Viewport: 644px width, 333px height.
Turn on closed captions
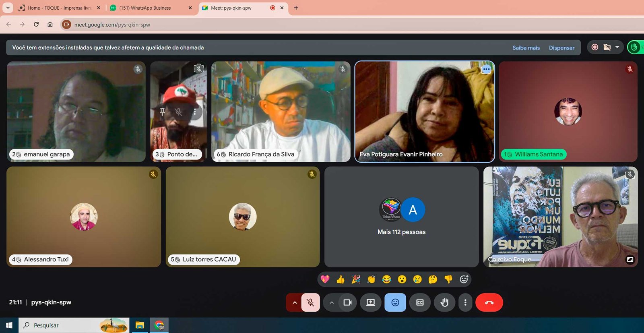pyautogui.click(x=420, y=302)
